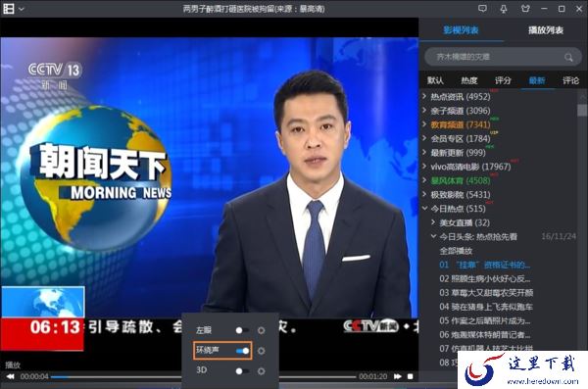Click 全部播放 to play all
Screen dimensions: 588x389
(x=456, y=251)
